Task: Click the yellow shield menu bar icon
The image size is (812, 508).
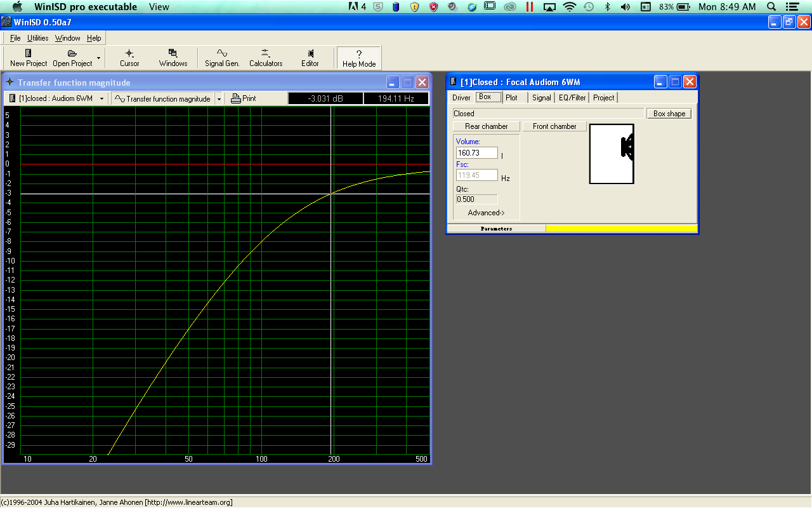Action: (x=415, y=7)
